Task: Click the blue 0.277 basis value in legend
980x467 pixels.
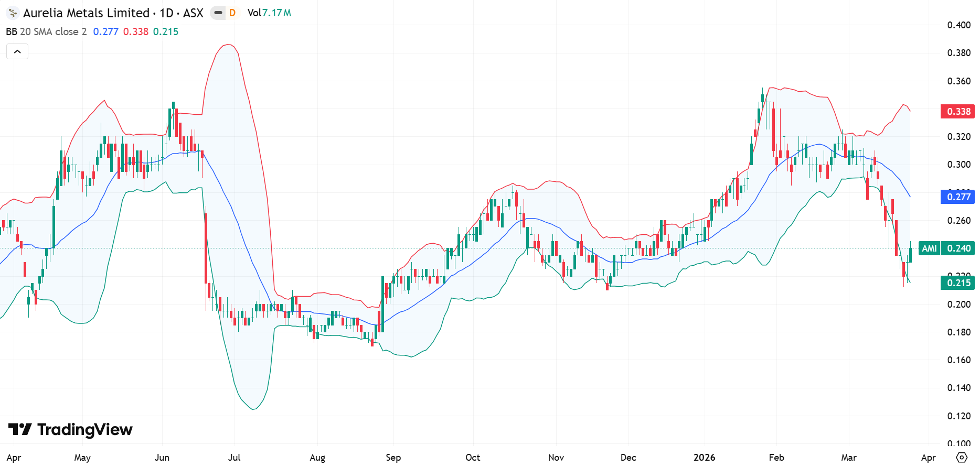Action: point(105,32)
